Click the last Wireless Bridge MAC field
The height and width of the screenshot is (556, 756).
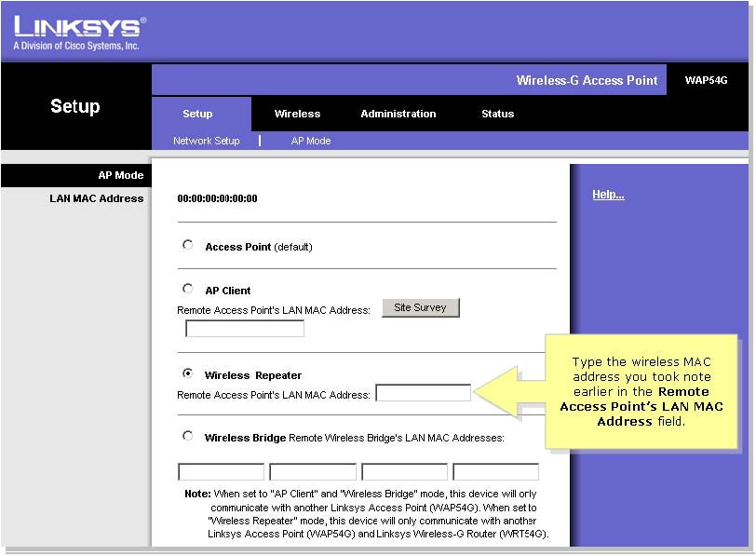click(x=495, y=471)
